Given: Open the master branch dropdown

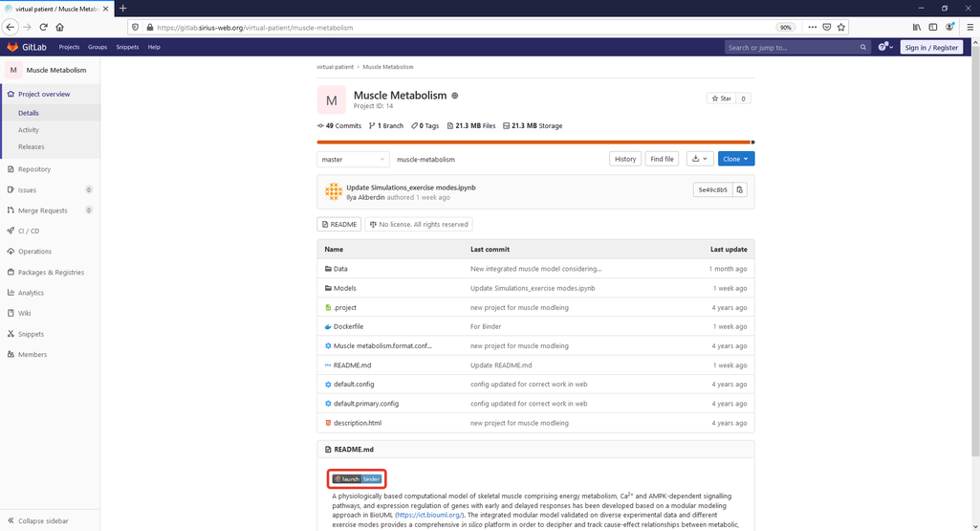Looking at the screenshot, I should tap(353, 160).
